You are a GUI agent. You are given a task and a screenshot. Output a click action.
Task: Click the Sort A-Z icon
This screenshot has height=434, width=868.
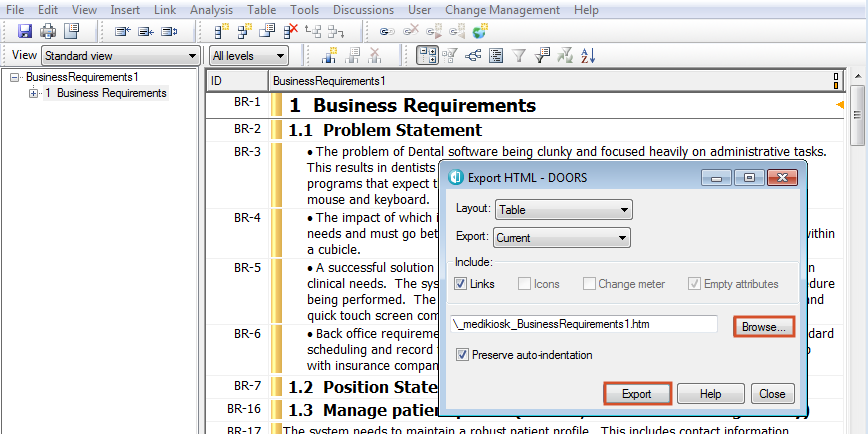pyautogui.click(x=587, y=56)
